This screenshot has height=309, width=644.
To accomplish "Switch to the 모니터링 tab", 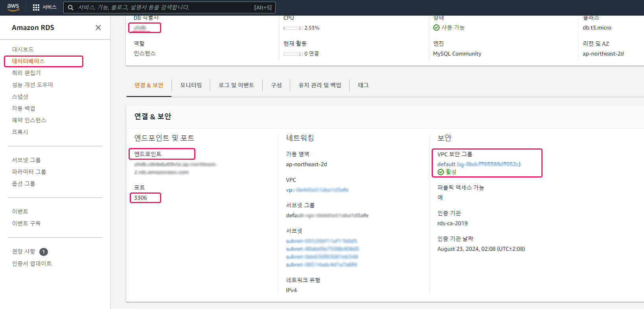I will coord(191,85).
